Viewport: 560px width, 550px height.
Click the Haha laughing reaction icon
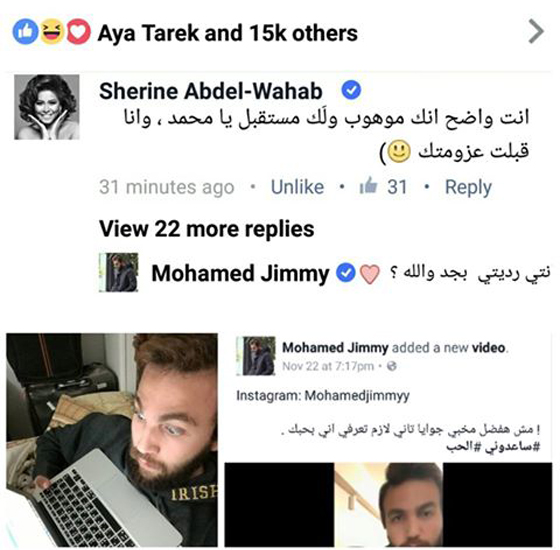(x=52, y=32)
